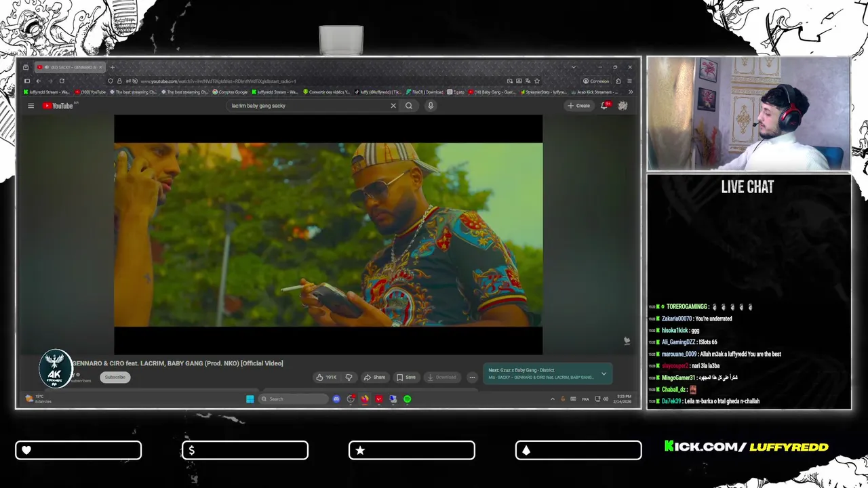
Task: Open the "FileCR | Download" bookmark
Action: 425,92
